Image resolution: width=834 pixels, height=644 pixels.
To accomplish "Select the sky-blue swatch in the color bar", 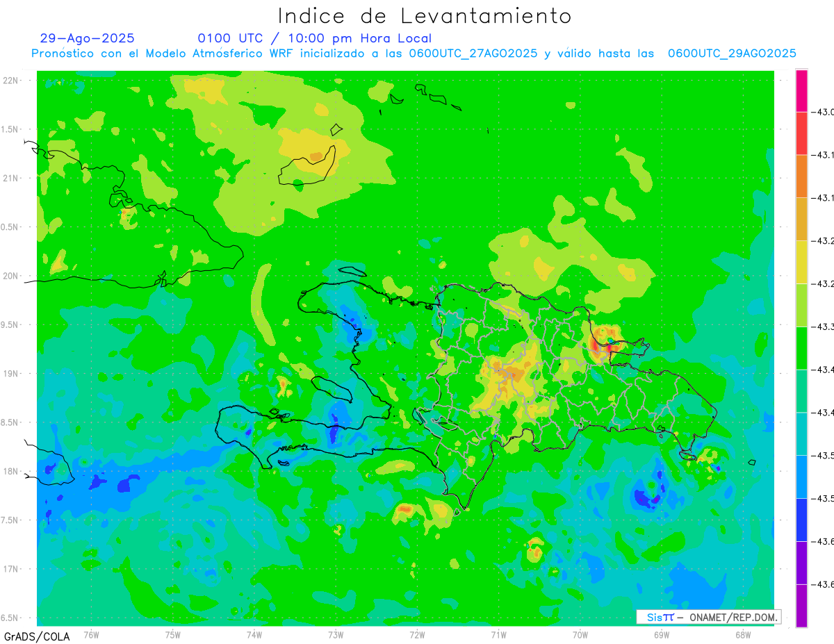I will click(801, 477).
